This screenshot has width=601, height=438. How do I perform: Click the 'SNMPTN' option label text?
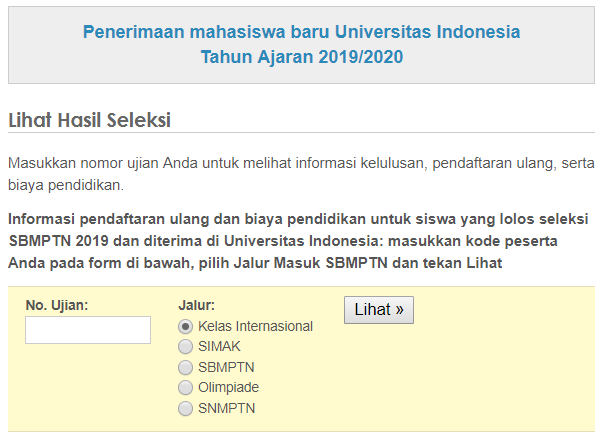click(226, 408)
